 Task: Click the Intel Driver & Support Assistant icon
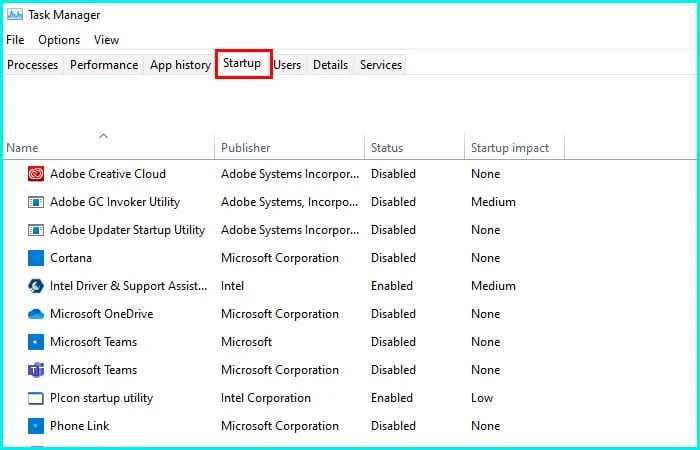coord(36,286)
